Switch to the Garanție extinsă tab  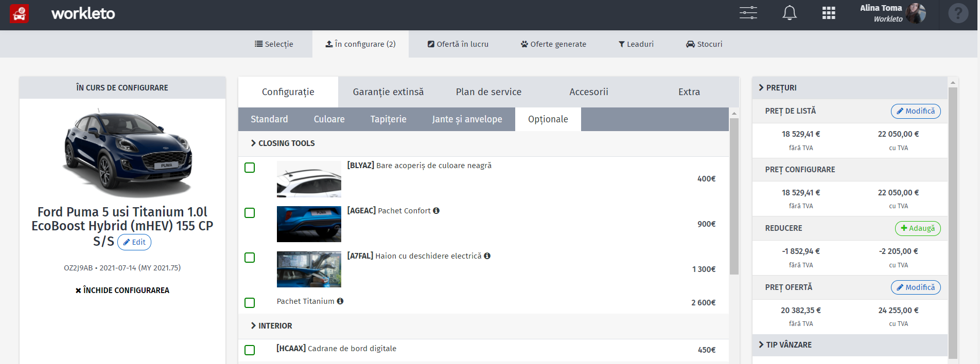tap(388, 92)
